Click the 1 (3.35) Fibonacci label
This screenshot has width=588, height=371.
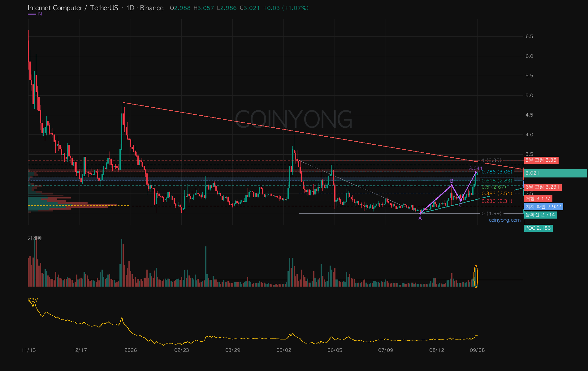[x=491, y=160]
